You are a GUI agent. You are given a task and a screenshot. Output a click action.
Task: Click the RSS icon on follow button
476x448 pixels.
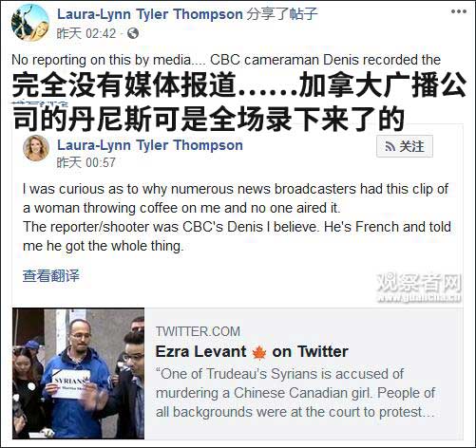[390, 146]
